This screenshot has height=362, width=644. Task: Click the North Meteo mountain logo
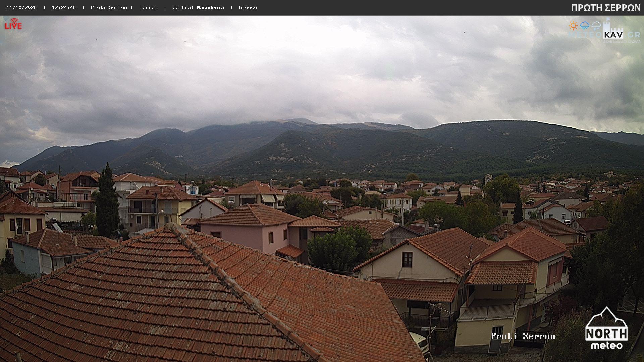pyautogui.click(x=606, y=328)
